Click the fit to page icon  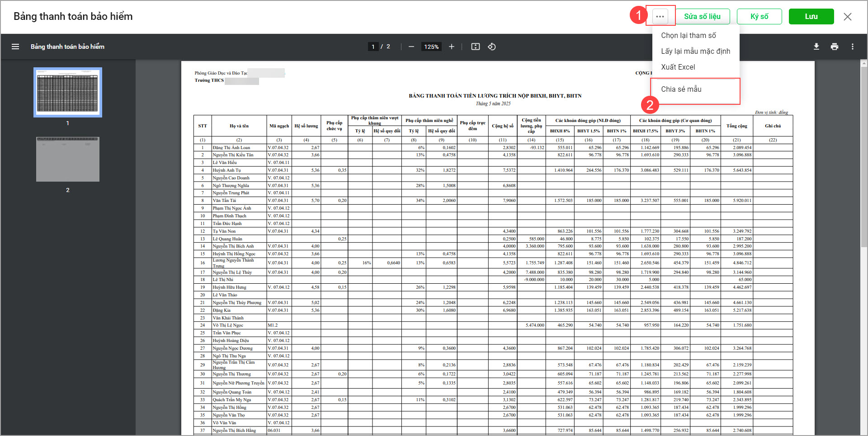(475, 47)
